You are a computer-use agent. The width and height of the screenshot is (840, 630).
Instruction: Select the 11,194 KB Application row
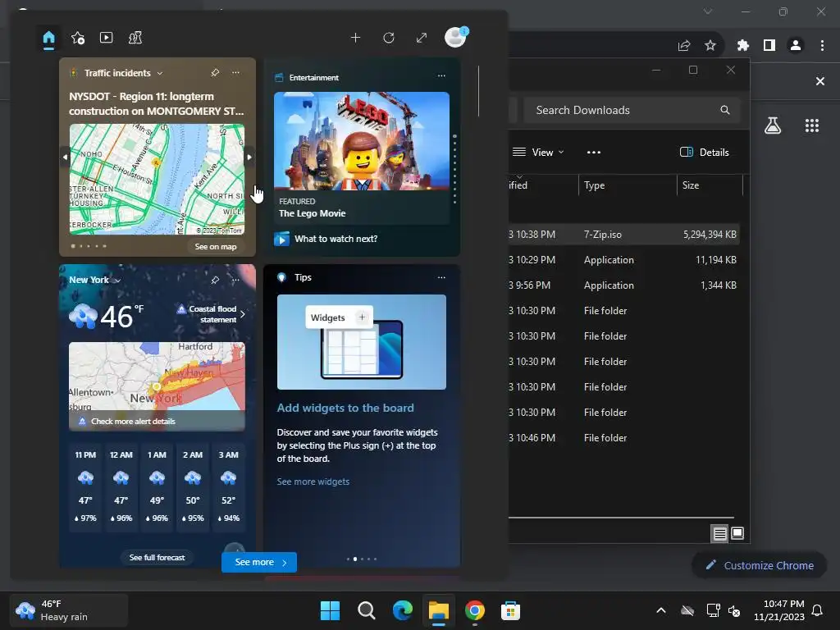point(624,260)
